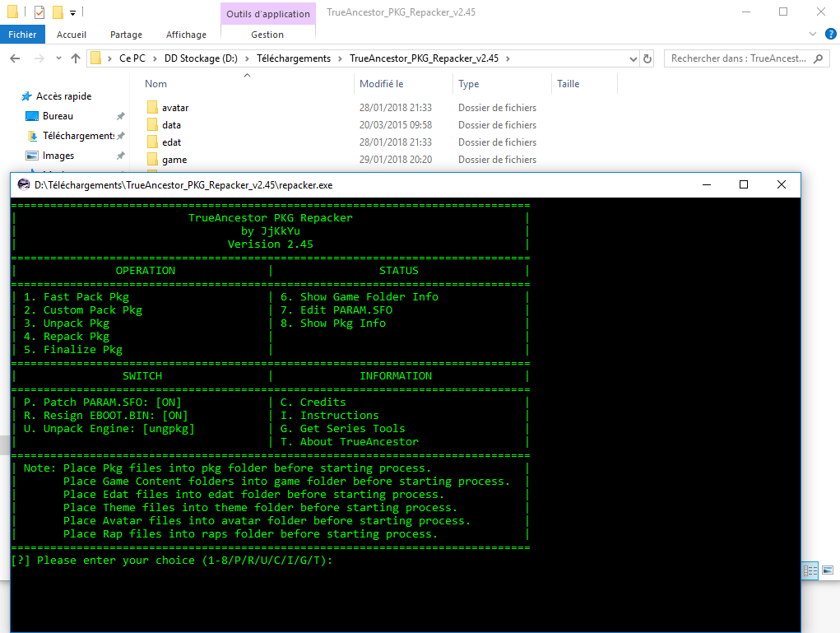The image size is (840, 633).
Task: Click TrueAncestor_PKG_Repacker_v2.45 in the breadcrumb
Action: click(x=425, y=58)
